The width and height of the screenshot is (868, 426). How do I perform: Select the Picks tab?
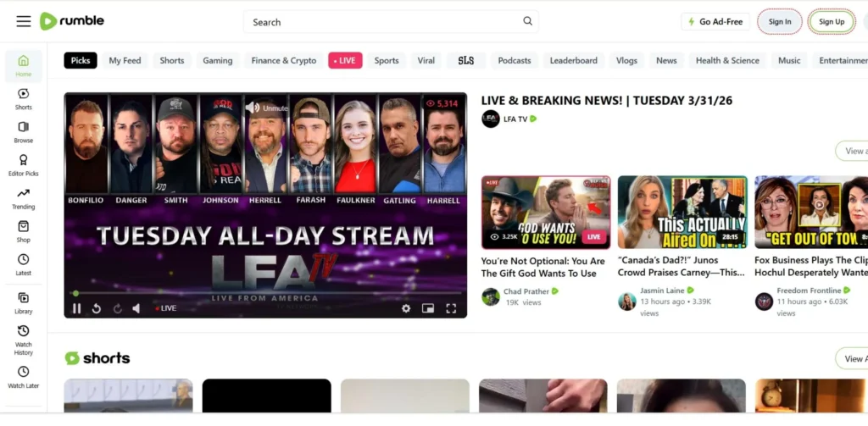81,60
